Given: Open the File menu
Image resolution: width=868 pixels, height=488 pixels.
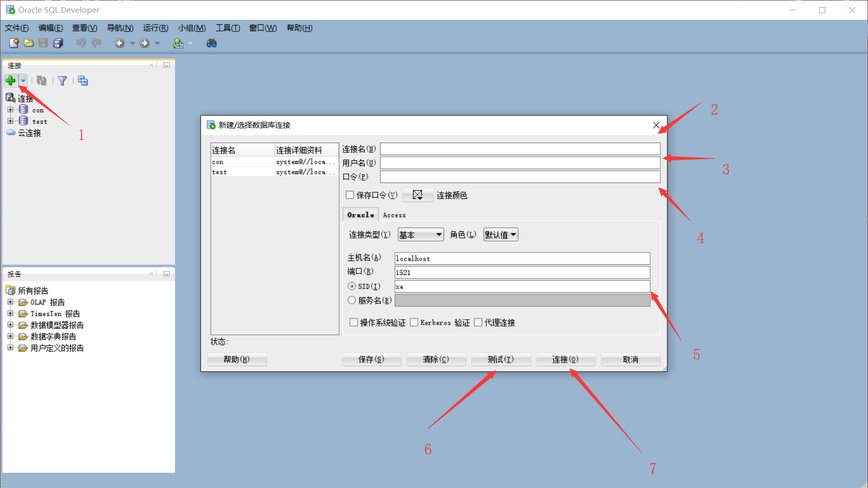Looking at the screenshot, I should point(17,28).
